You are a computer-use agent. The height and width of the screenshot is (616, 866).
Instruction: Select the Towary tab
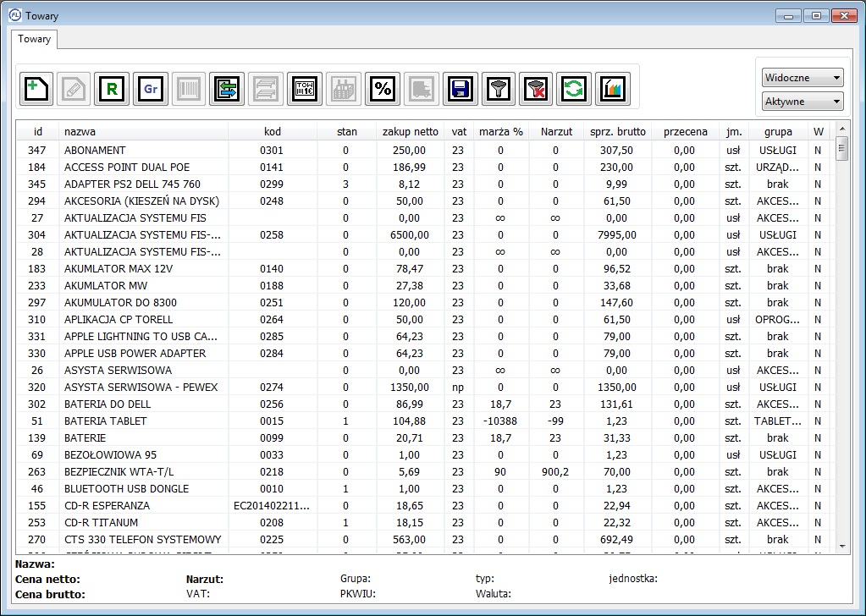point(34,39)
